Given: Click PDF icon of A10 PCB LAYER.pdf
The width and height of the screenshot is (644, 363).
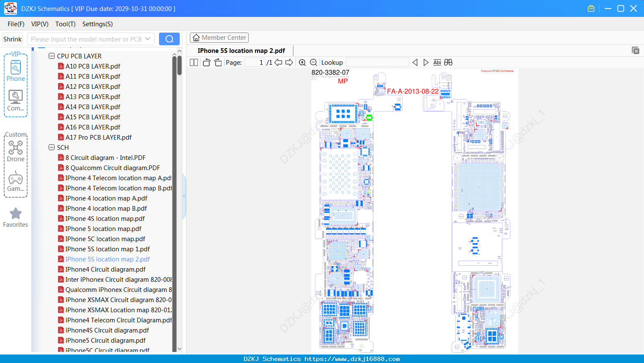Looking at the screenshot, I should tap(61, 66).
